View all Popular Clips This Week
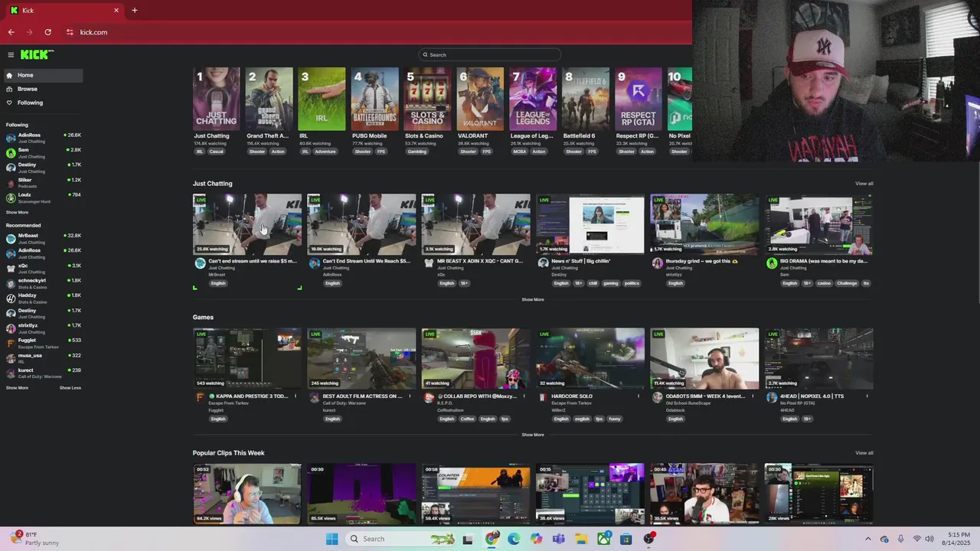 pyautogui.click(x=864, y=453)
